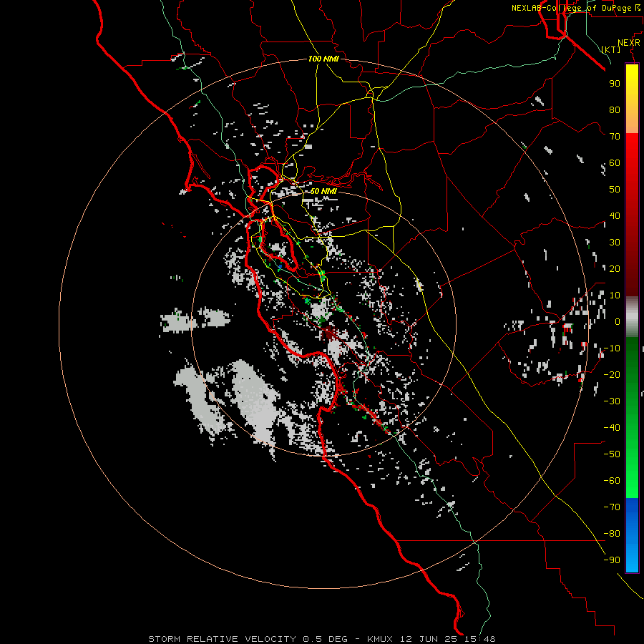
Task: Click the scale value "80"
Action: coord(615,110)
